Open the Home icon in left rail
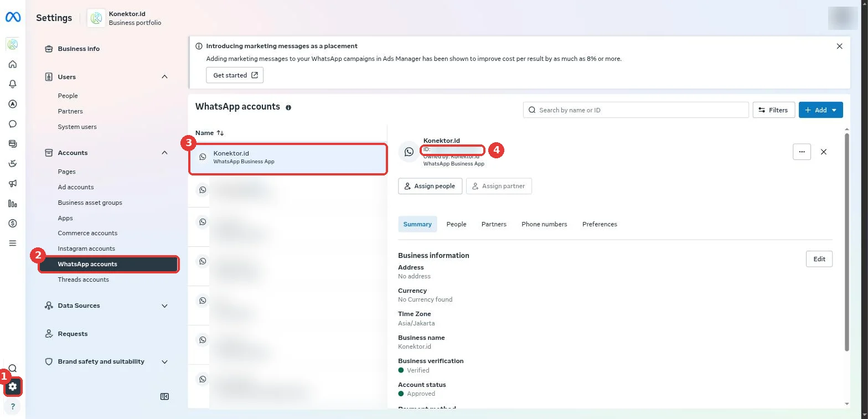Screen dimensions: 868x419 [x=13, y=64]
